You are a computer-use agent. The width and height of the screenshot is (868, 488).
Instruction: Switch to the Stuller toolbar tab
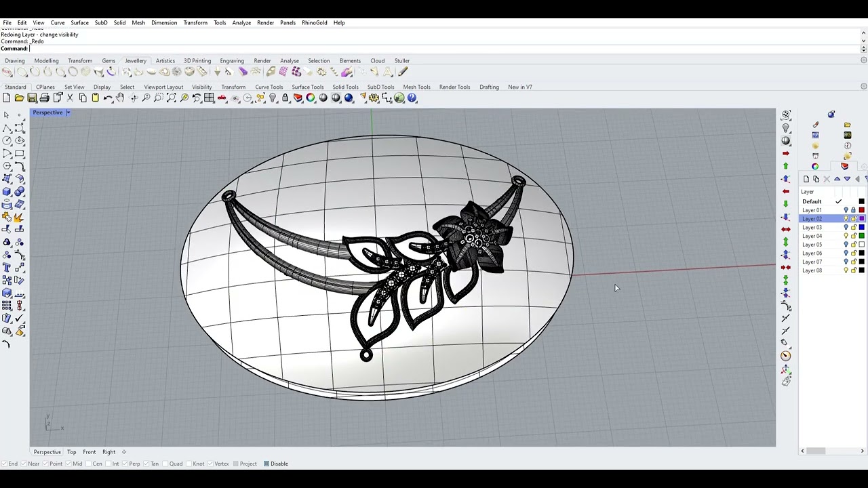402,61
